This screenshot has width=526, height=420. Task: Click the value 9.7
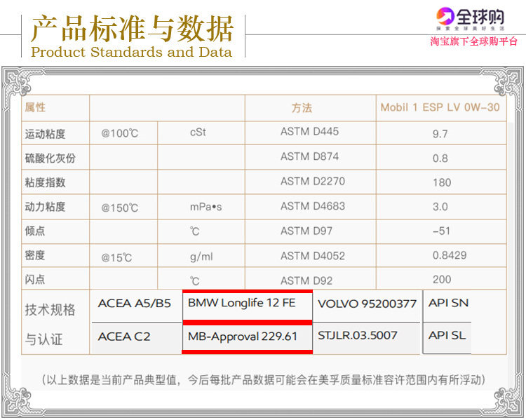[440, 134]
